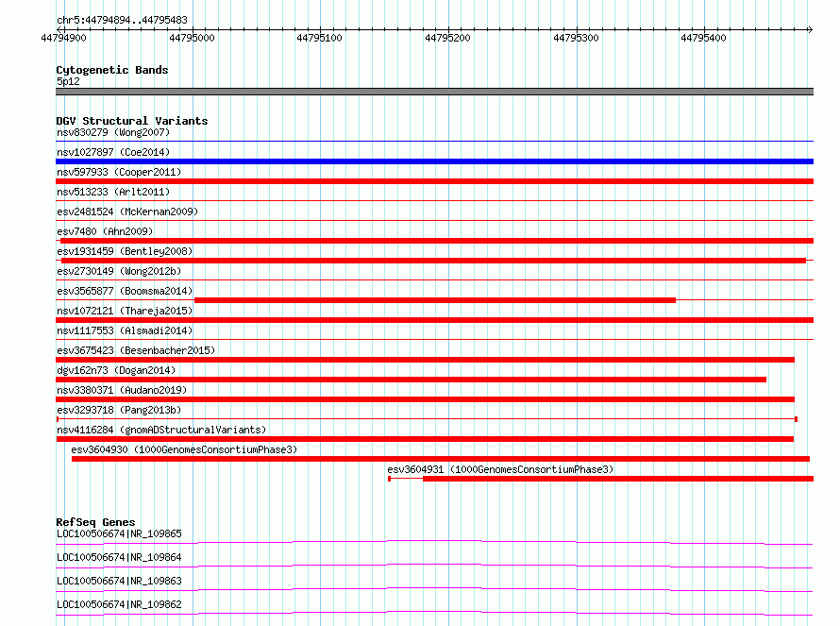Click the red bar of esv3565877
Viewport: 840px width, 626px height.
pos(435,300)
